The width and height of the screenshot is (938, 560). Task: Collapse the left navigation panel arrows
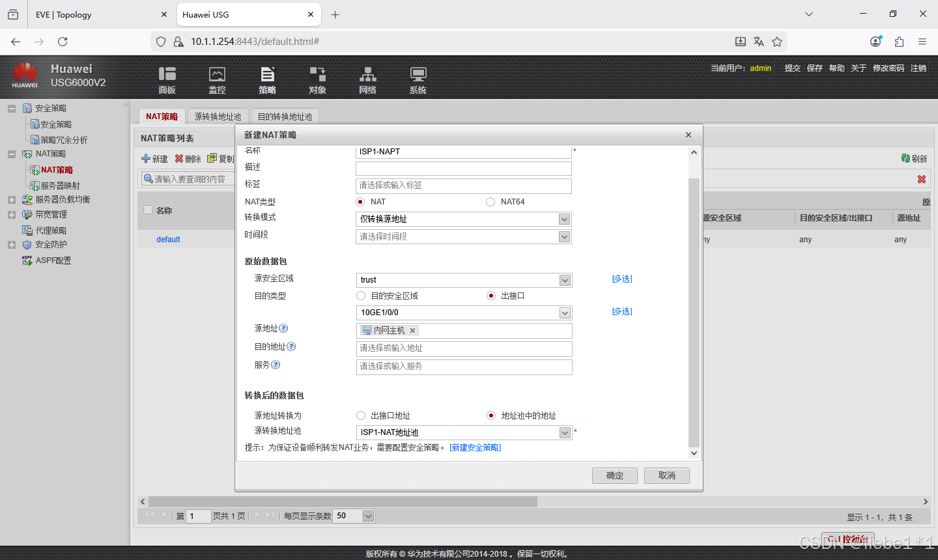[126, 105]
